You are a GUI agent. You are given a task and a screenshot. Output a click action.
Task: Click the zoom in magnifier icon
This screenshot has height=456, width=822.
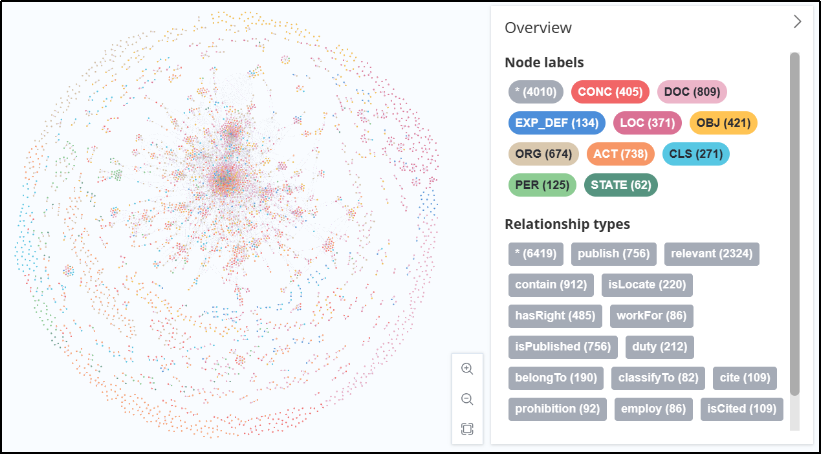tap(467, 369)
